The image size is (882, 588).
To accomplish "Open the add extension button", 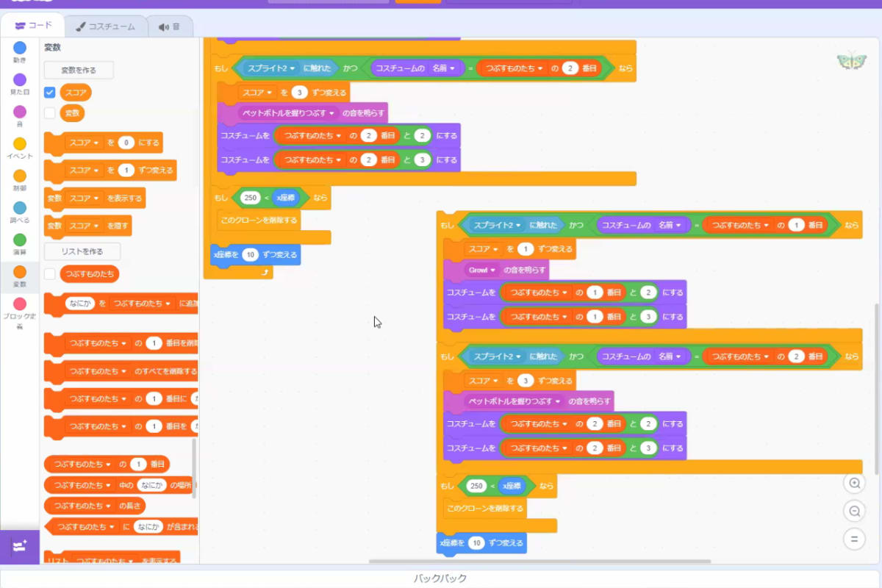I will tap(20, 546).
